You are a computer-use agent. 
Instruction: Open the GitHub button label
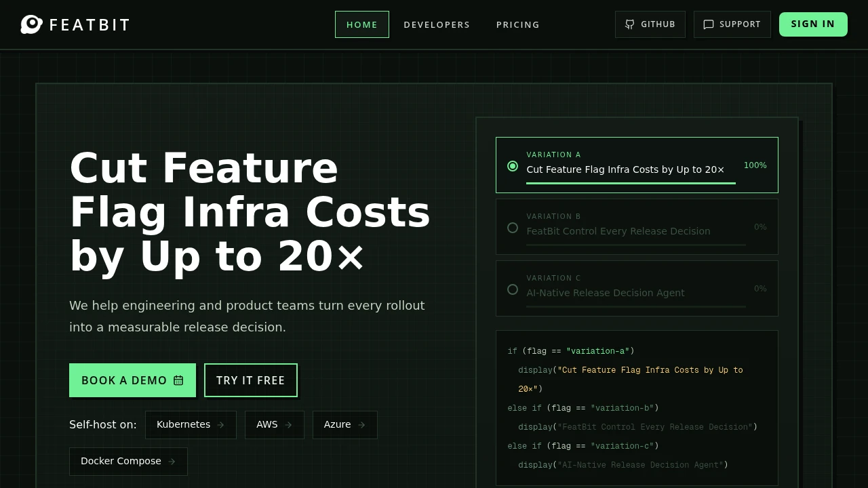658,24
